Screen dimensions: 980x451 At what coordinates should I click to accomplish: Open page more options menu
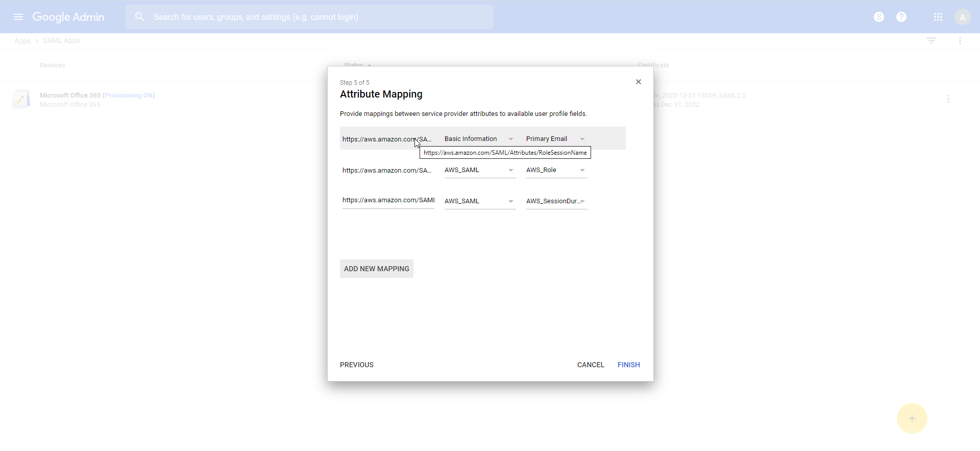(960, 41)
